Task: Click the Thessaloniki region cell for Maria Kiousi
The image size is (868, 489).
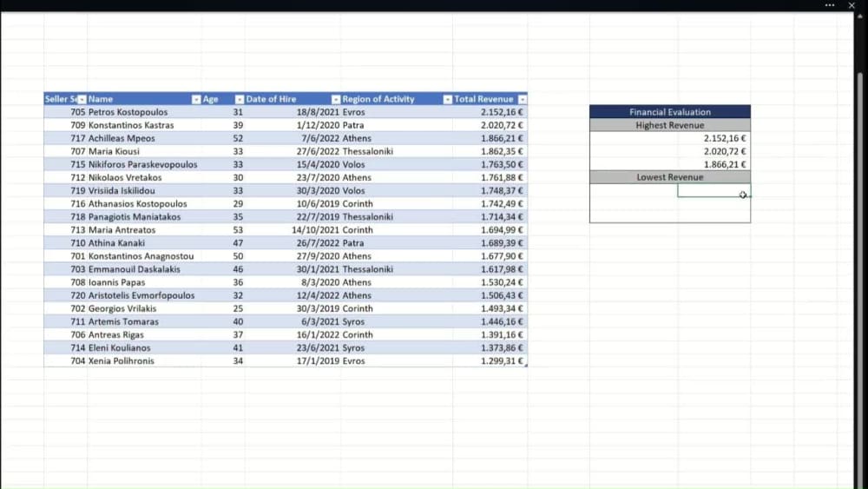Action: coord(397,151)
